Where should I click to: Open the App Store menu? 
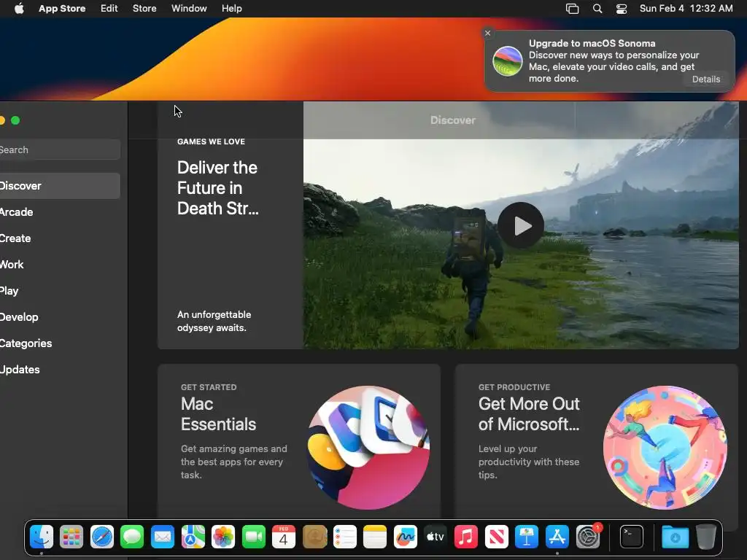(x=62, y=9)
